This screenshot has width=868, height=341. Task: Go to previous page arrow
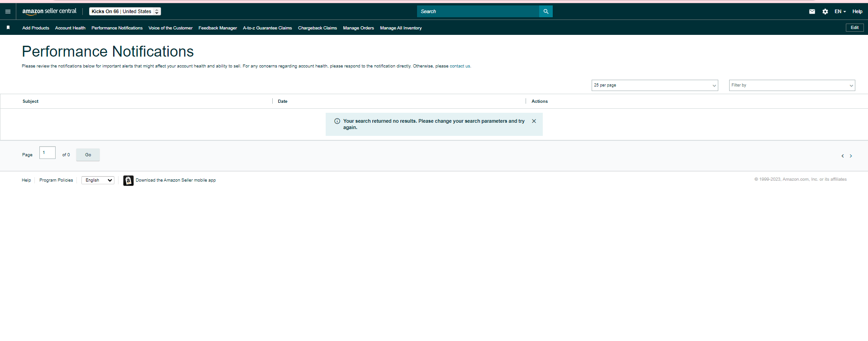click(843, 156)
